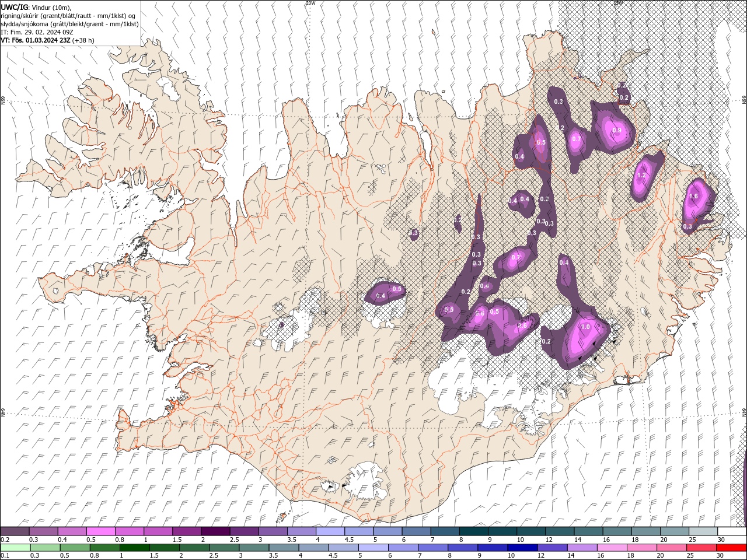Click the 1.6 precipitation value on the east coast
The width and height of the screenshot is (747, 560).
point(693,197)
